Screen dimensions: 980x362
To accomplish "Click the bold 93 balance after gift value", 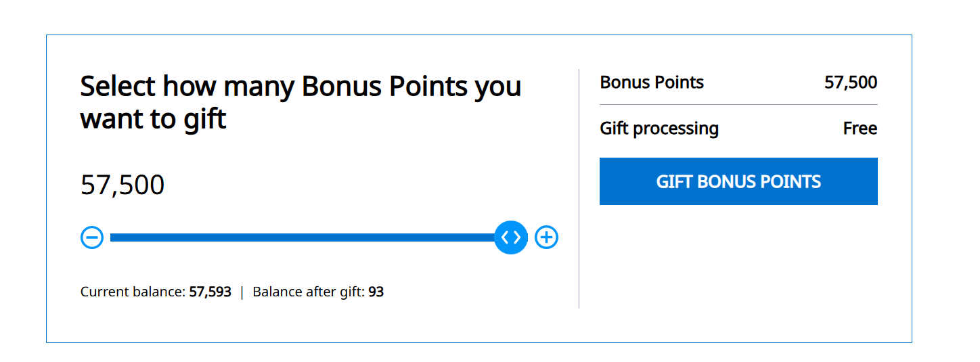I will [x=376, y=292].
